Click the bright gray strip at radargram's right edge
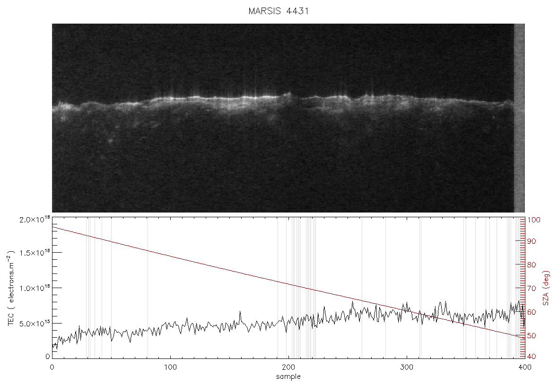This screenshot has width=558, height=392. [519, 118]
